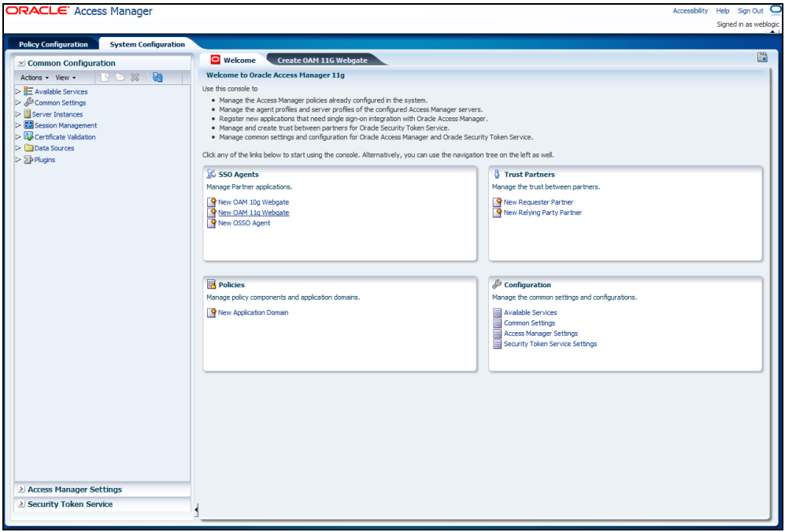Click the Common Settings wrench icon
This screenshot has width=785, height=532.
point(28,102)
